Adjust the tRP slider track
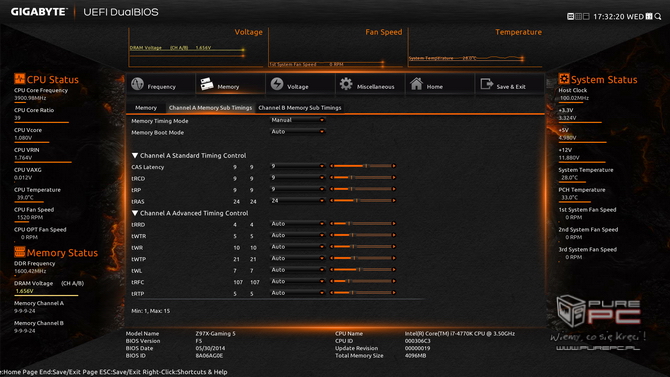Viewport: 670px width, 377px height. (x=363, y=189)
